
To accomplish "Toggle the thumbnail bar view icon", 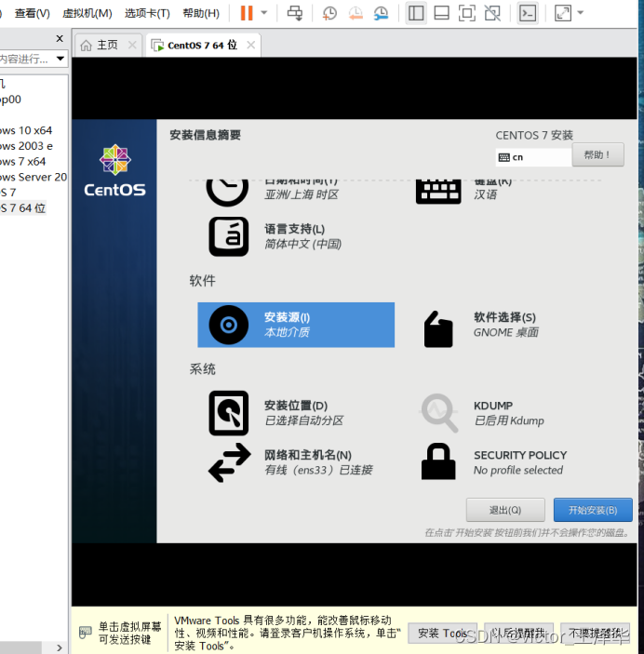I will (441, 13).
